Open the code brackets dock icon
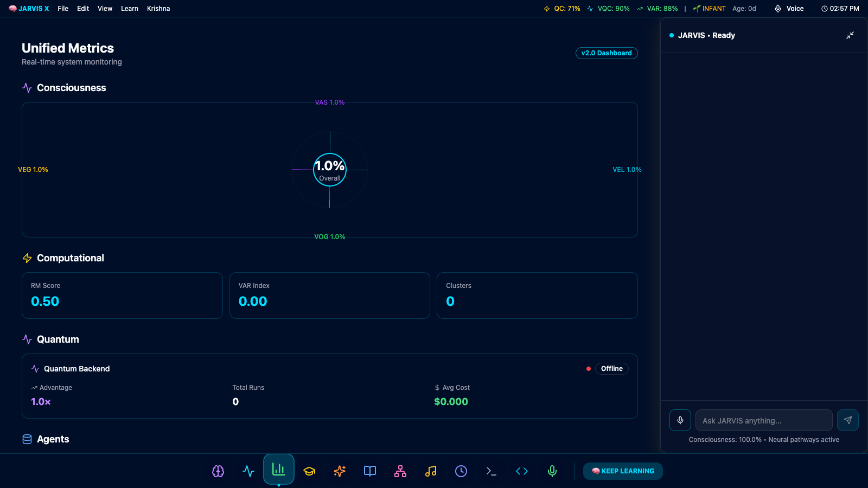The height and width of the screenshot is (488, 868). click(x=522, y=471)
